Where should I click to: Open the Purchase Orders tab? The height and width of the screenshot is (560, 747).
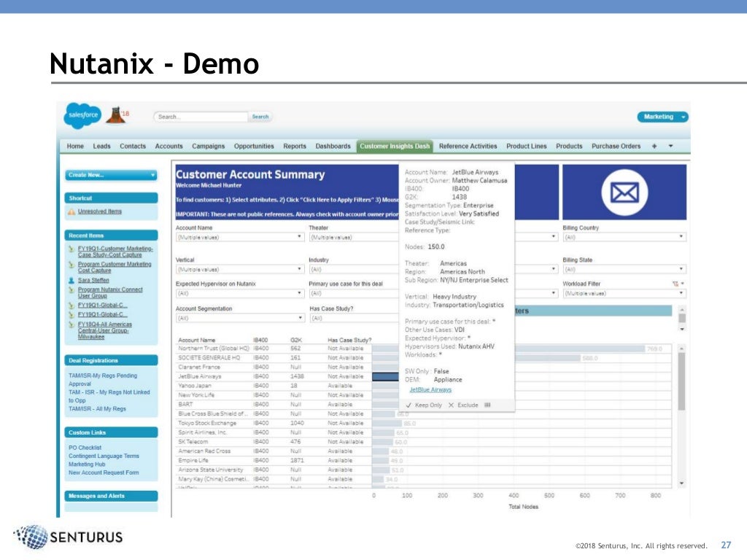click(x=616, y=146)
